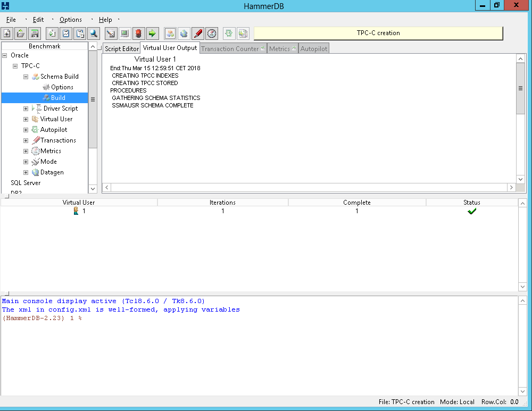Expand the Virtual User tree node
The height and width of the screenshot is (411, 532).
click(x=26, y=119)
